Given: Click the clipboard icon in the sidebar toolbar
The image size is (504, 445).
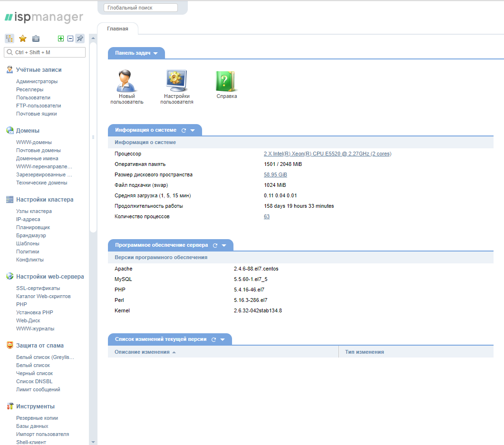Looking at the screenshot, I should point(36,39).
